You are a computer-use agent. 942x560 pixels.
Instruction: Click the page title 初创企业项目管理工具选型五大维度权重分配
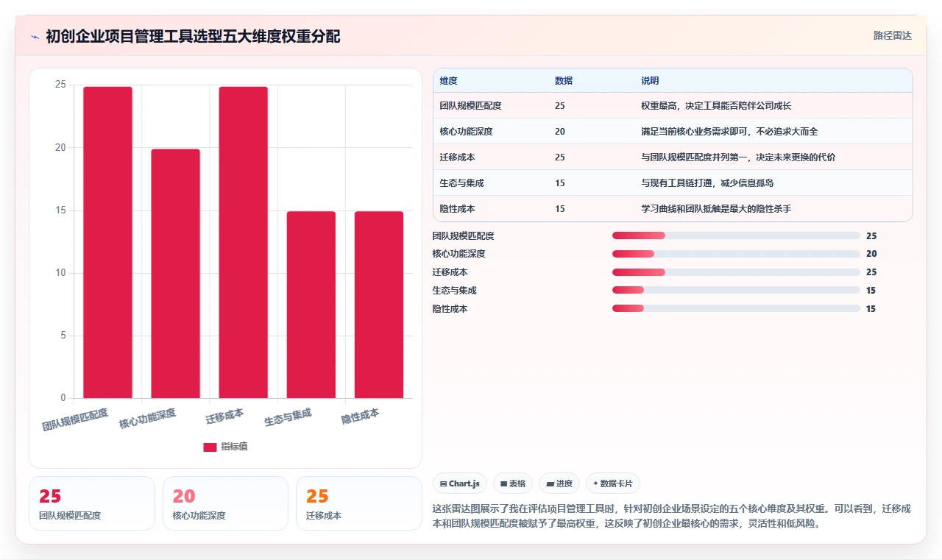coord(193,37)
